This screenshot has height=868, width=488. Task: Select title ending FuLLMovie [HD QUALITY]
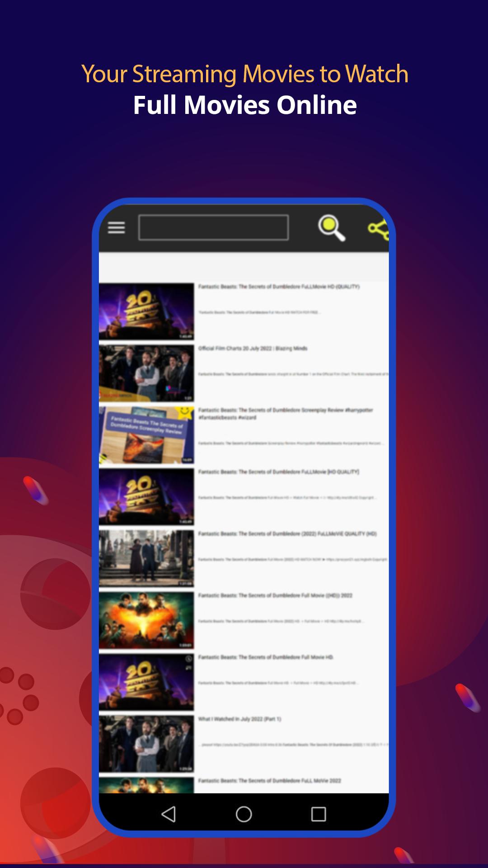[279, 472]
